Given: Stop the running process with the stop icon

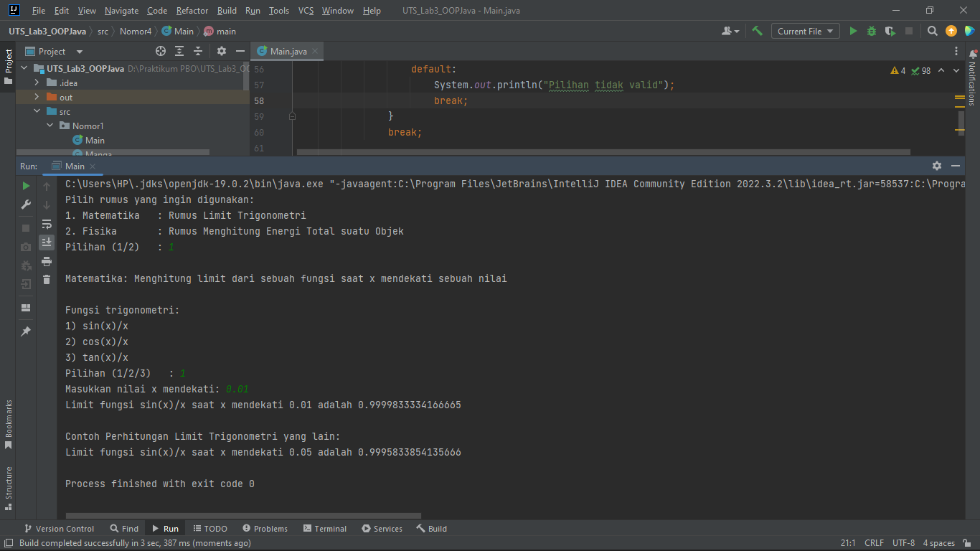Looking at the screenshot, I should point(910,31).
